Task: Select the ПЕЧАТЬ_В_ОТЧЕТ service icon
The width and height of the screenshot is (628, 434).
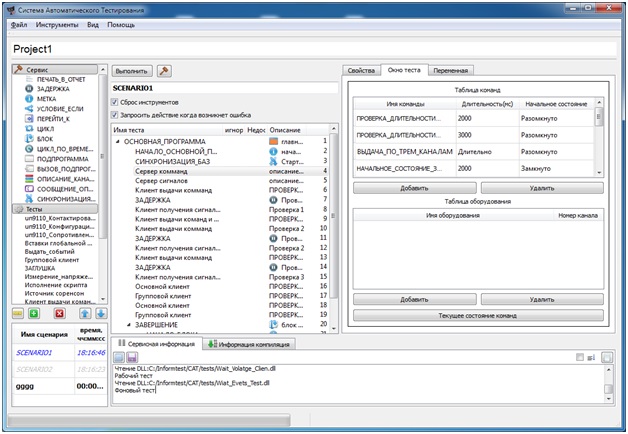Action: click(x=29, y=79)
